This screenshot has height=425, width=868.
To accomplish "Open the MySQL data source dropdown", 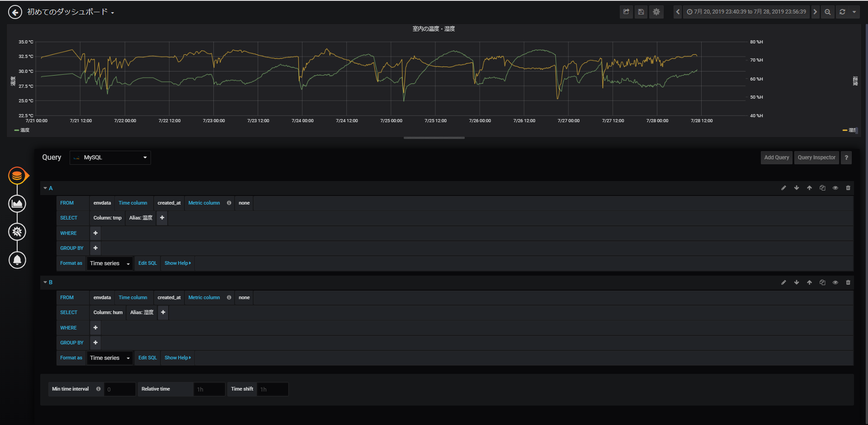I will 110,158.
